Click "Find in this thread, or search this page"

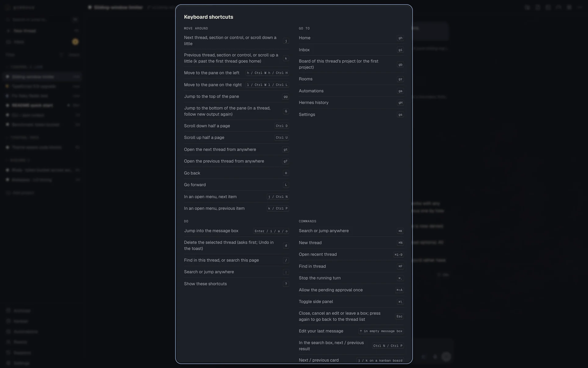[236, 260]
